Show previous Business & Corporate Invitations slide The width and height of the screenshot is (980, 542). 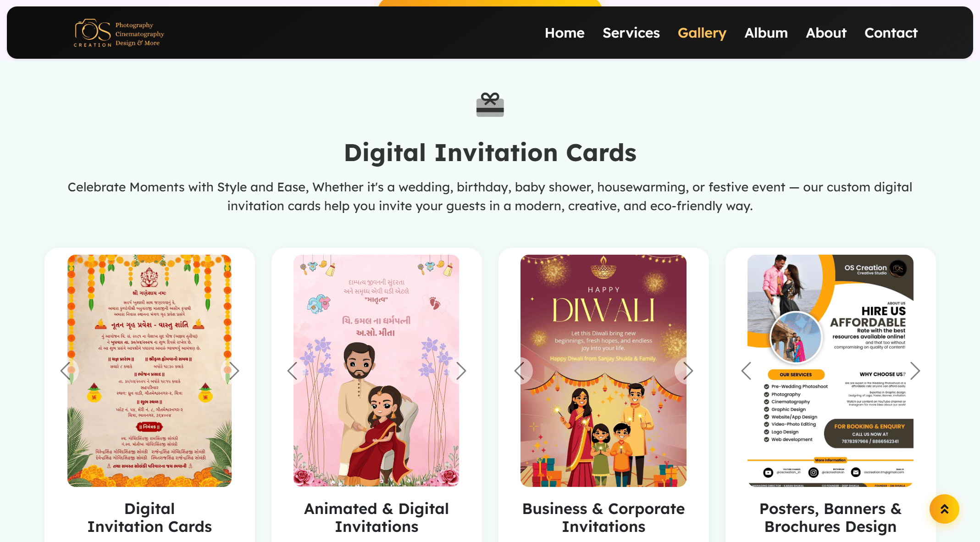[x=520, y=370]
